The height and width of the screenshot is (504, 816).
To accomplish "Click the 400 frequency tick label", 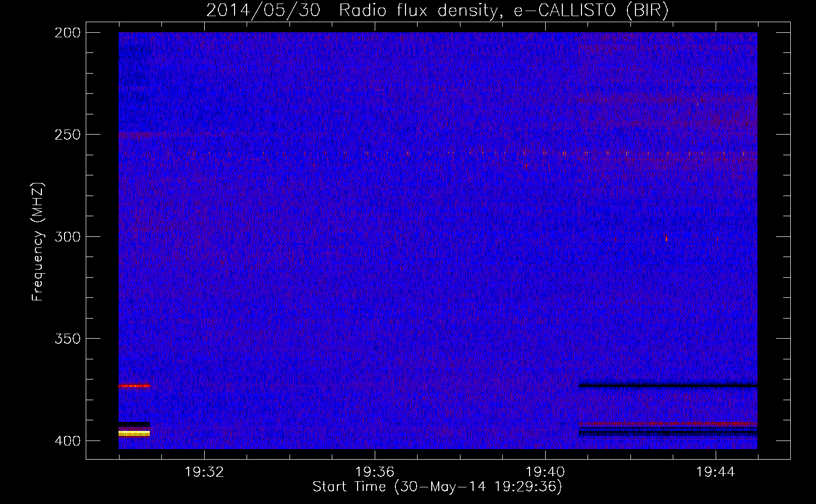I will 68,441.
